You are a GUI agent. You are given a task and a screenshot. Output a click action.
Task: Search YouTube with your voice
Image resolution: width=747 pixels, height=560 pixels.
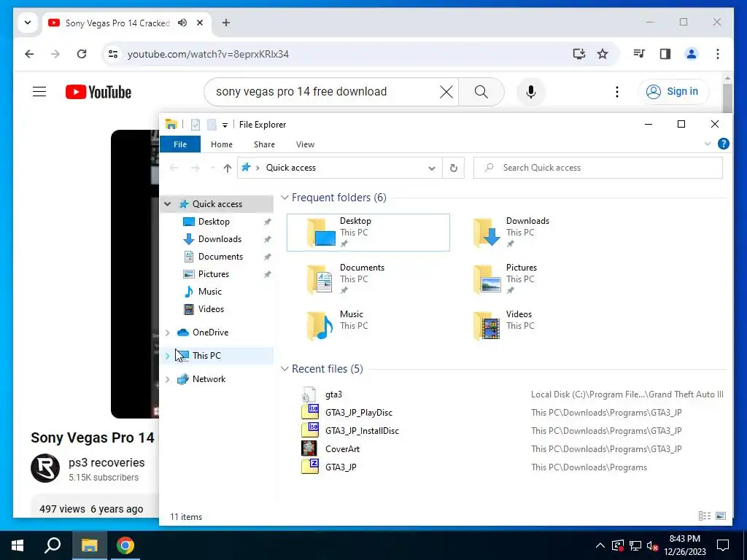[531, 91]
